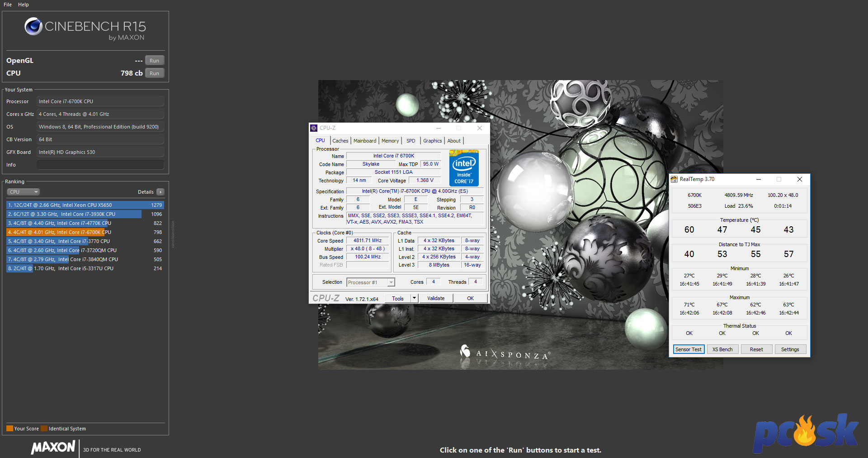Click the Load 23.6% reading in RealTemp

(739, 206)
